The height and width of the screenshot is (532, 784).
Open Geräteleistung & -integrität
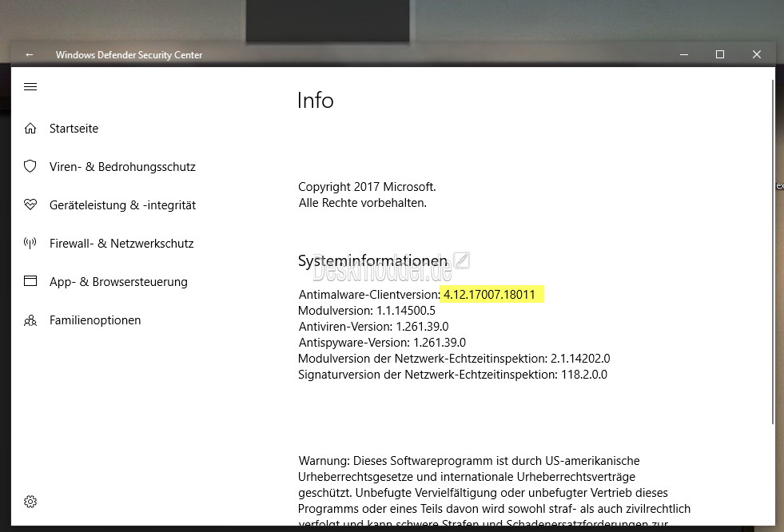[122, 205]
